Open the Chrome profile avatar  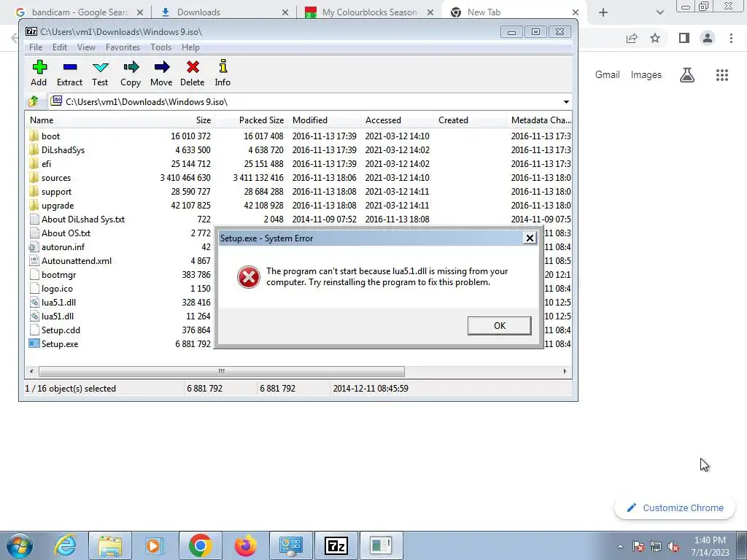tap(708, 38)
